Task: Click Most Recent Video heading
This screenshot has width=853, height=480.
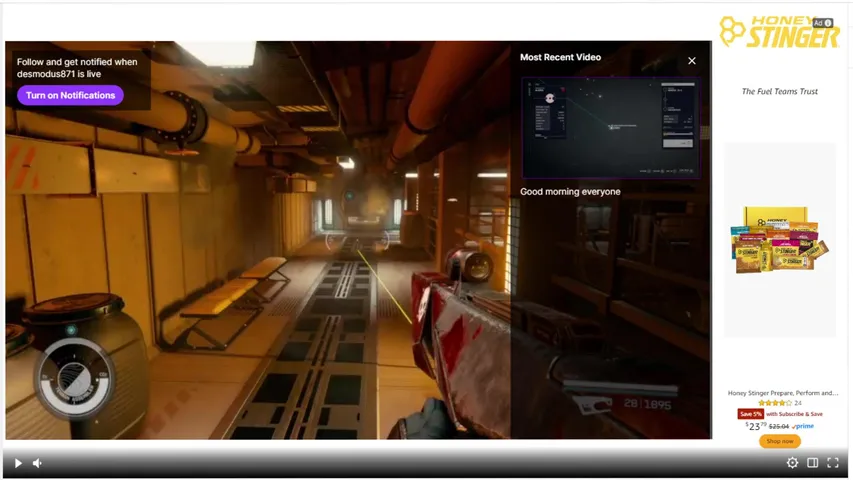Action: (560, 57)
